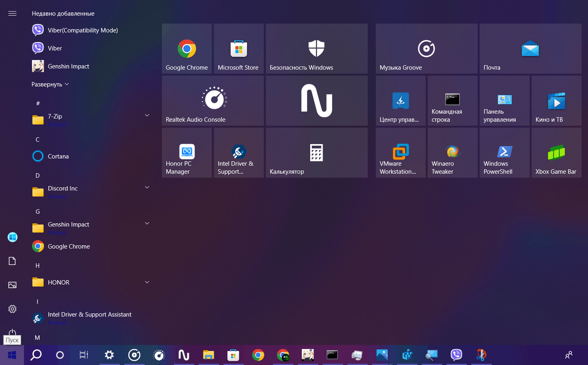Select the I letter header

coord(38,301)
